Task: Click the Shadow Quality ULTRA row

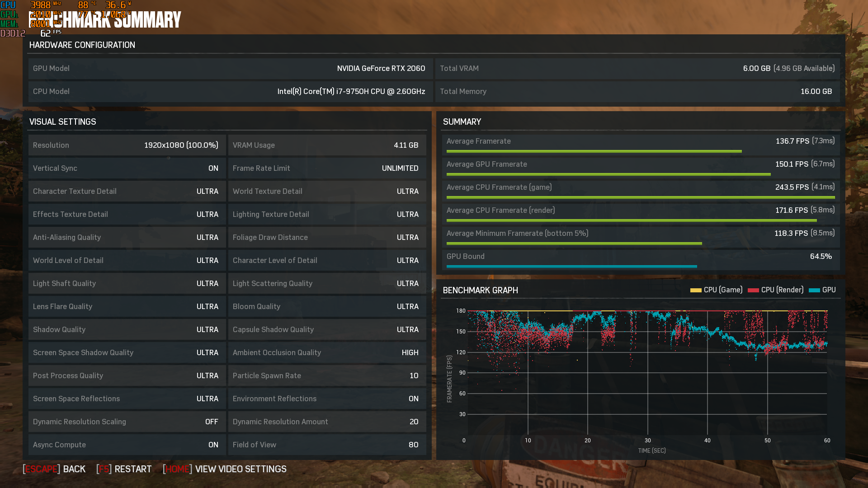Action: (127, 329)
